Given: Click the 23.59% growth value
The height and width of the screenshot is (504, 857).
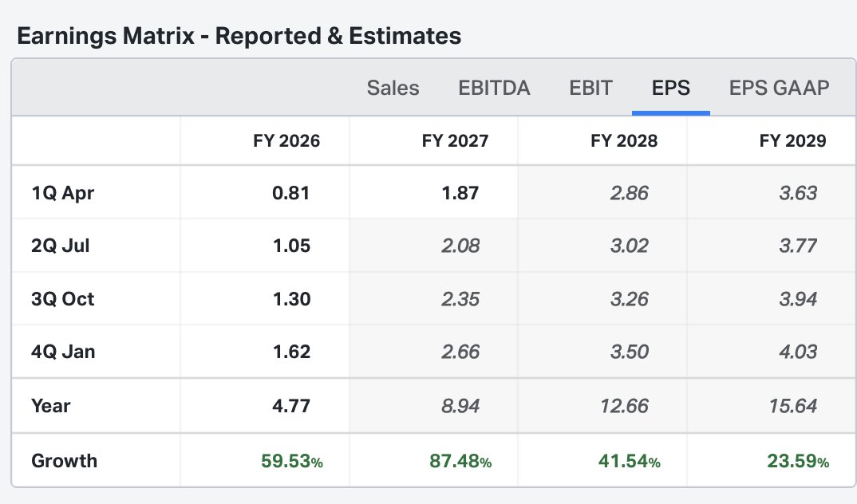Looking at the screenshot, I should coord(798,461).
